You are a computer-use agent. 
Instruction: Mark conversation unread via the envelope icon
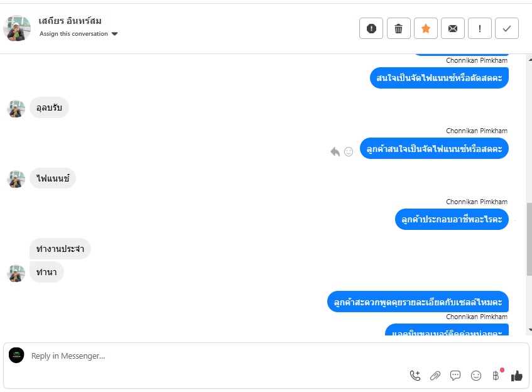click(453, 28)
